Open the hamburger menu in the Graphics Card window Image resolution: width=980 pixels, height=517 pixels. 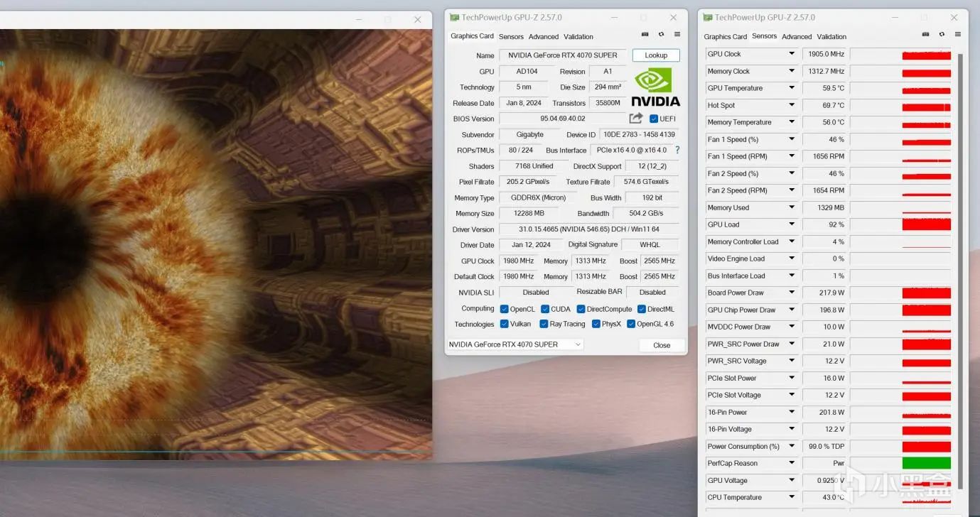click(x=677, y=34)
